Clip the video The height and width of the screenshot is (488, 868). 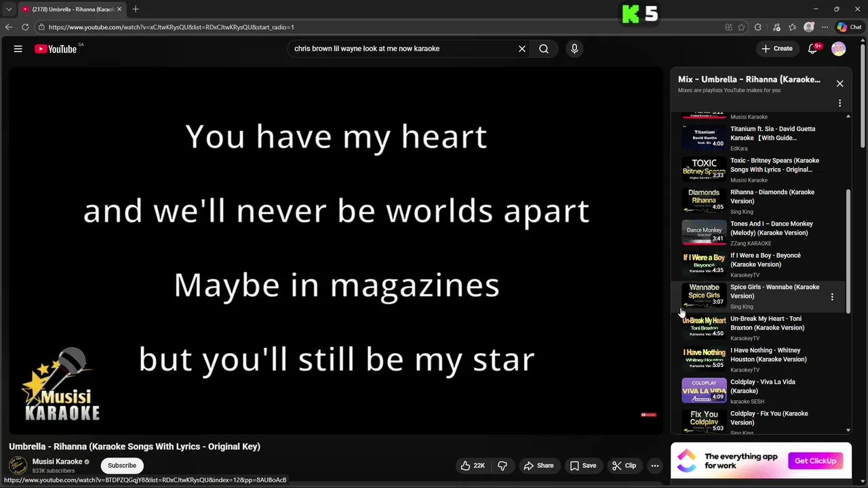pyautogui.click(x=624, y=466)
